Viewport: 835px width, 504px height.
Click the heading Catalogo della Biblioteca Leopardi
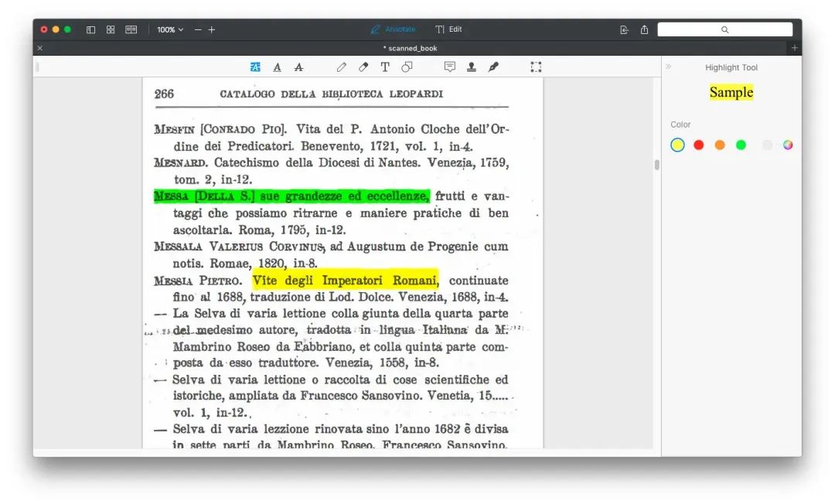331,94
